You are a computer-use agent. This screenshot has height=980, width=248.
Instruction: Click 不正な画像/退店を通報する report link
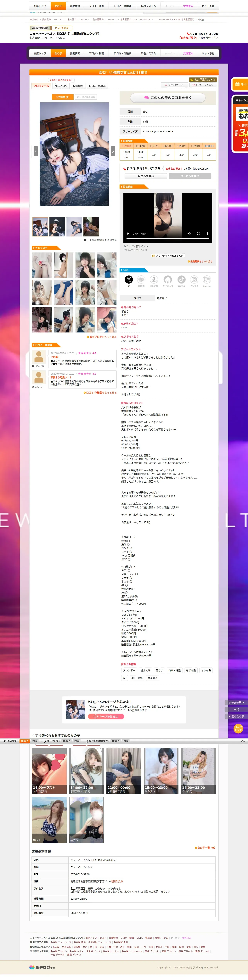tap(100, 240)
